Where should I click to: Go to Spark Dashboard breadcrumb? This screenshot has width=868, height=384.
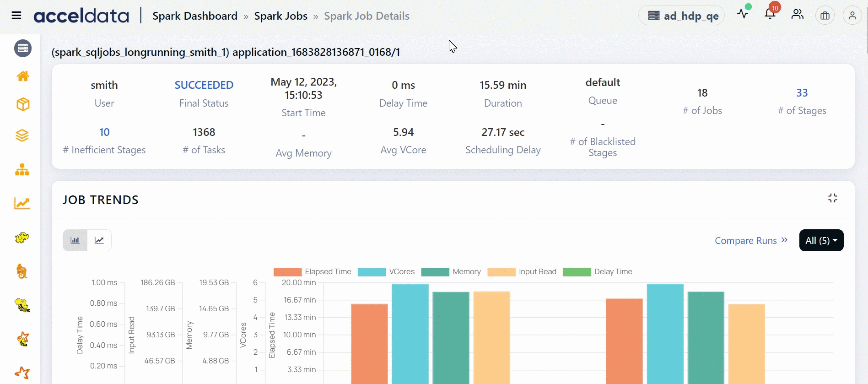(x=194, y=16)
